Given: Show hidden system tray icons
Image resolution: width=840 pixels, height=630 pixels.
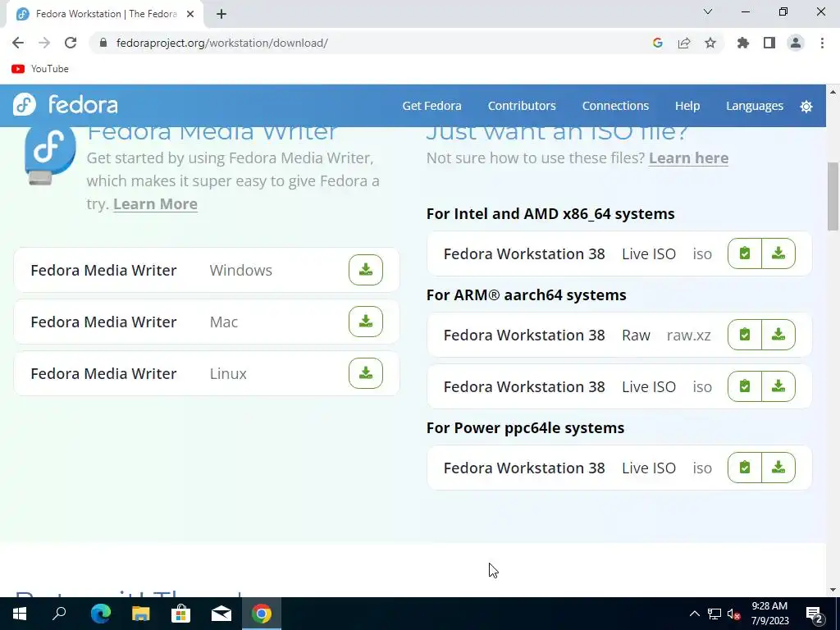Looking at the screenshot, I should [x=694, y=614].
